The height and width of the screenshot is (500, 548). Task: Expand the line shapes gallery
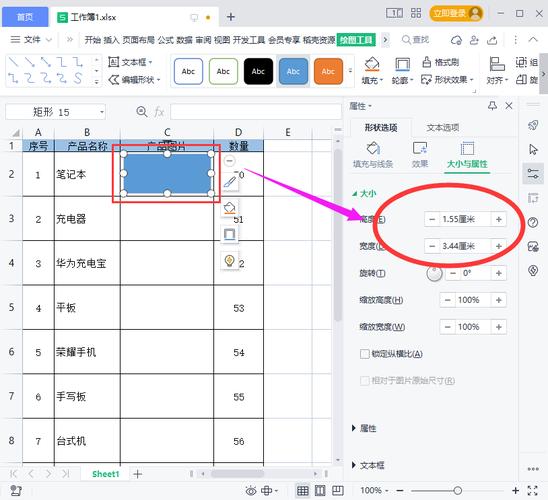point(97,82)
